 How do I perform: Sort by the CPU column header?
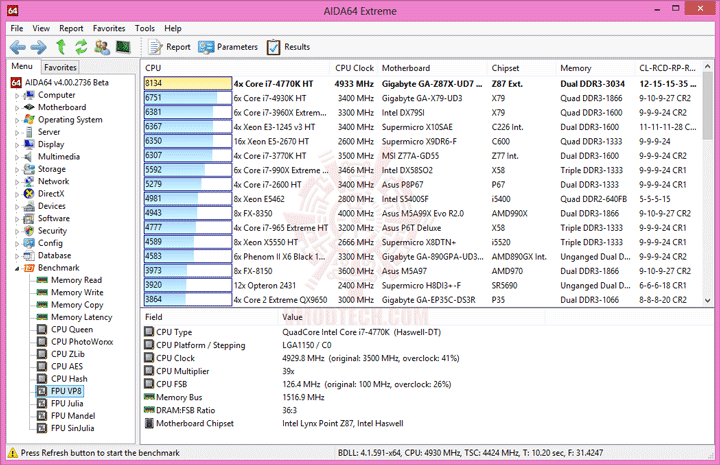point(235,68)
